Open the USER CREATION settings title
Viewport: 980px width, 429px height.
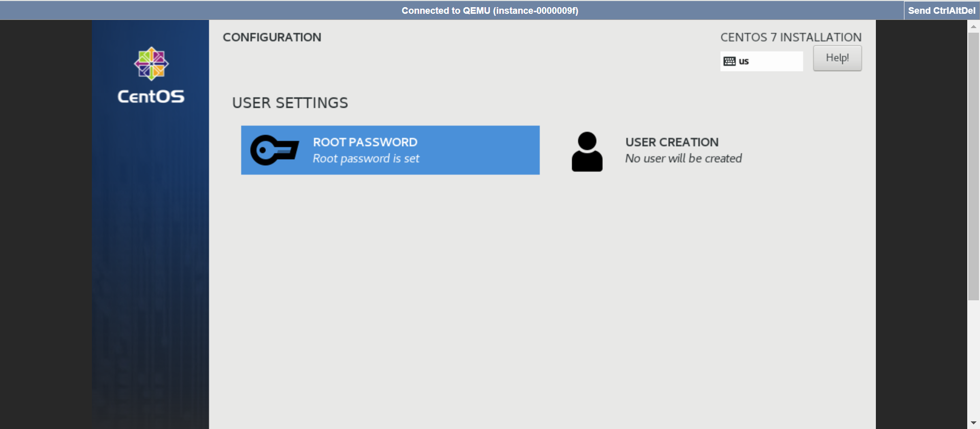672,142
